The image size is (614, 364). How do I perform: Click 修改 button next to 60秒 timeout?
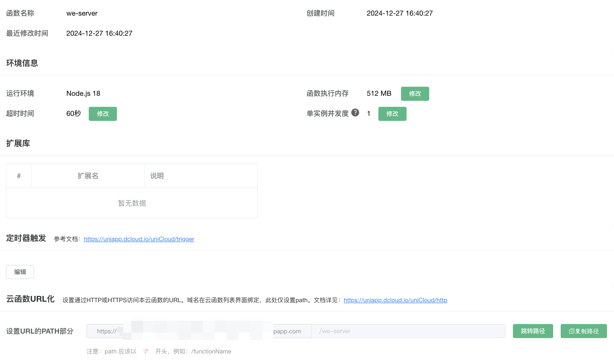(103, 114)
